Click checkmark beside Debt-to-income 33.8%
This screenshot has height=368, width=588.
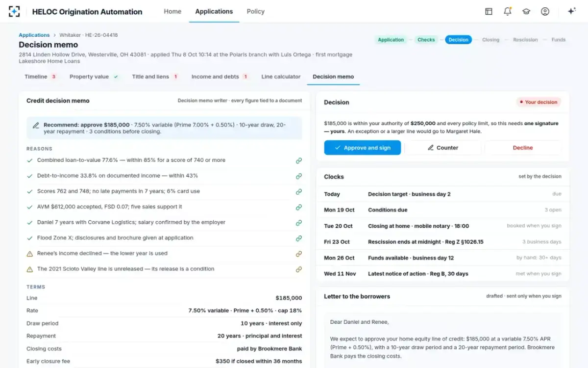[30, 176]
